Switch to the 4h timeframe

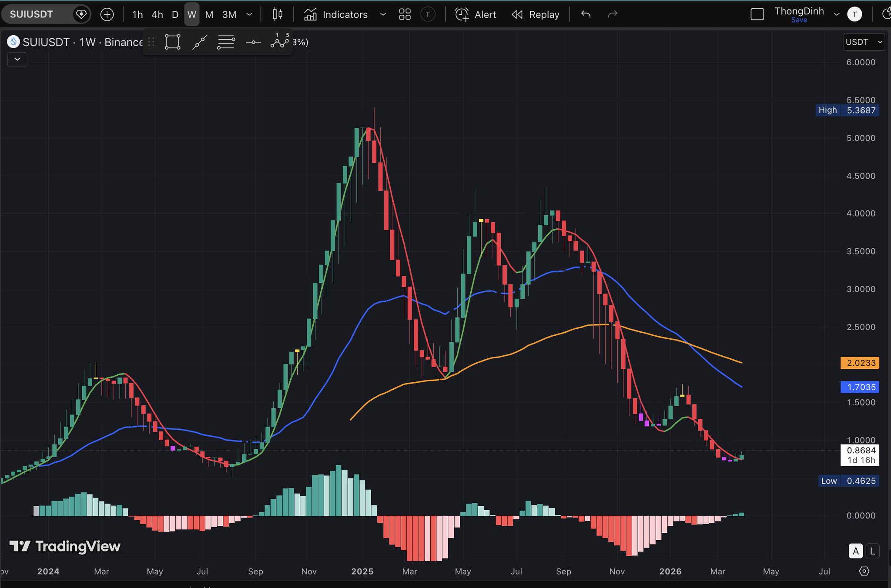[157, 14]
